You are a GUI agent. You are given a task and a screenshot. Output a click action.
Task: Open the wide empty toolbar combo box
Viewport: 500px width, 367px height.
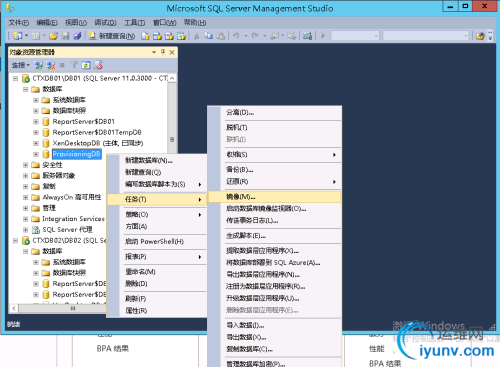[426, 36]
